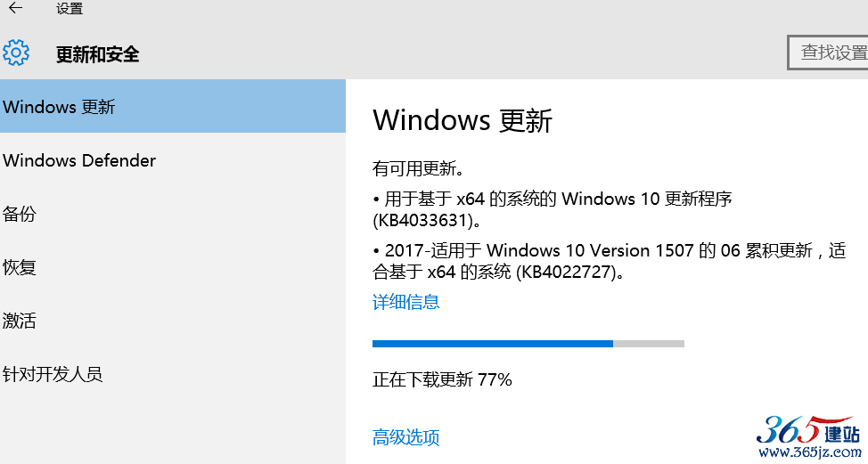Select the Windows 更新 sidebar item
The height and width of the screenshot is (464, 868).
[59, 107]
